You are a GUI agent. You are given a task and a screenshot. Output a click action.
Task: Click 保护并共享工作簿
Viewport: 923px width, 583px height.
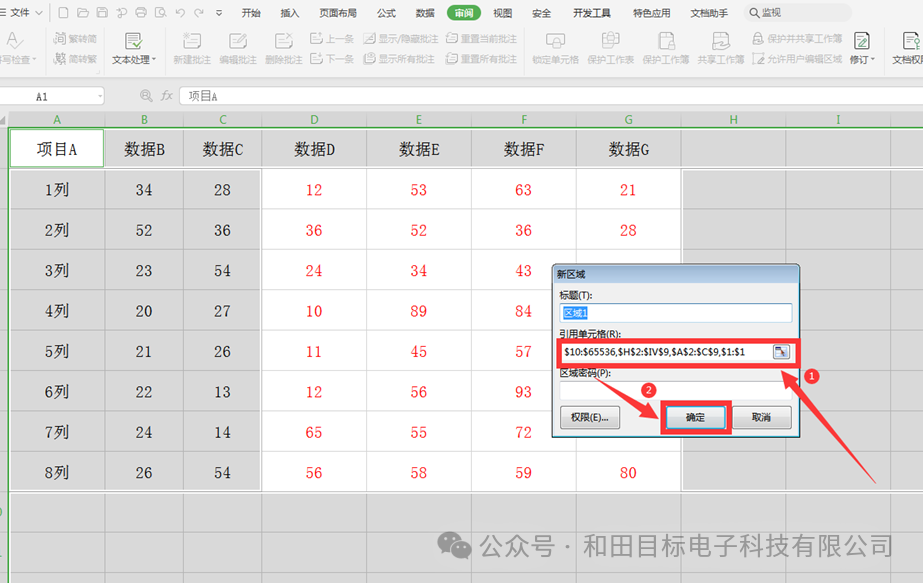click(798, 39)
